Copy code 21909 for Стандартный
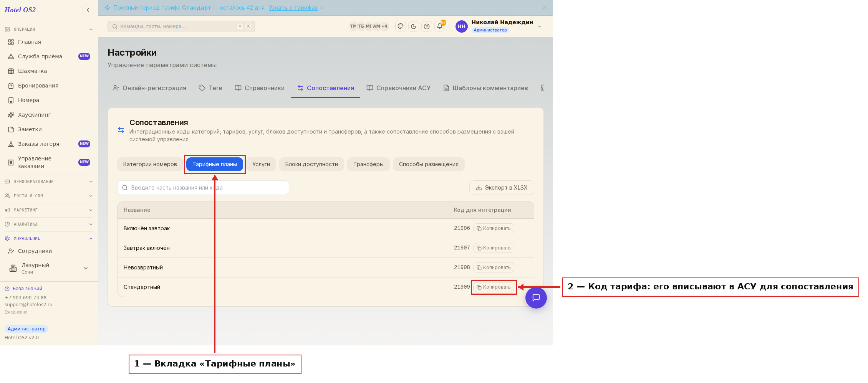Viewport: 868px width, 383px height. (494, 287)
